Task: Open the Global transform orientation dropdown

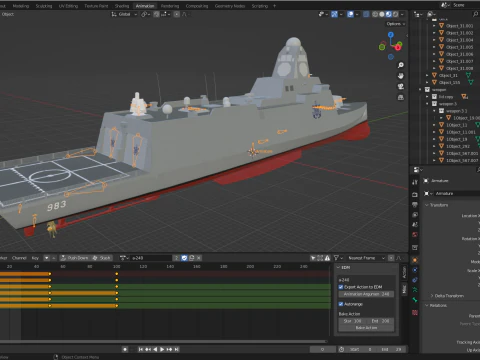Action: [x=124, y=14]
